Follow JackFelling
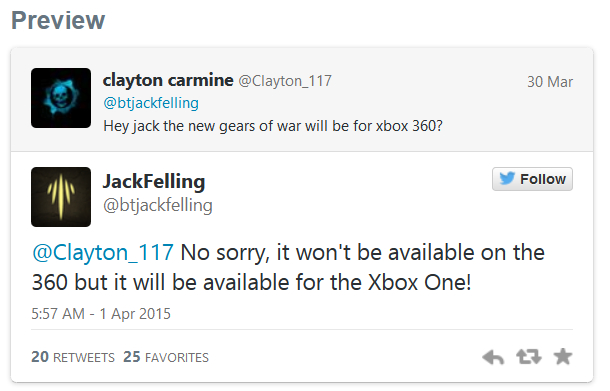 (532, 179)
